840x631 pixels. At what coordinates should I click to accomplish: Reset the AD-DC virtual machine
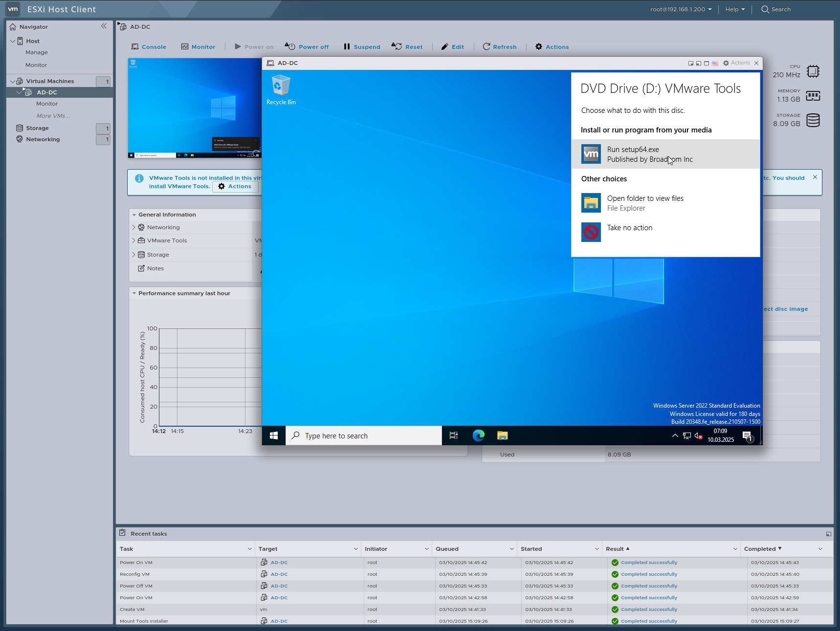tap(407, 46)
